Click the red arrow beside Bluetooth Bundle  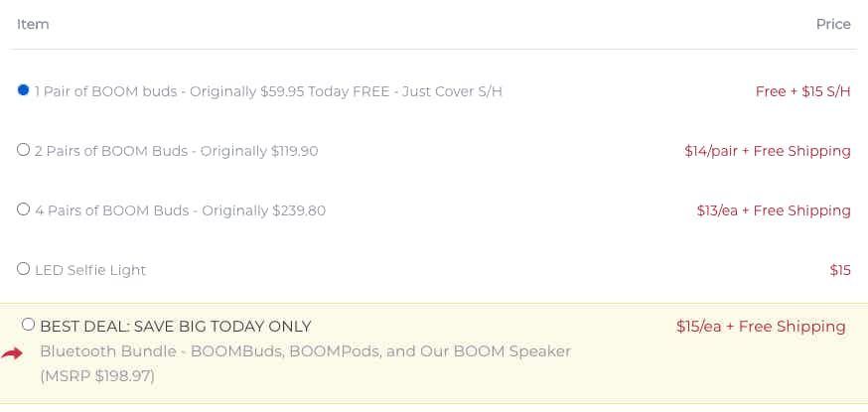(12, 354)
